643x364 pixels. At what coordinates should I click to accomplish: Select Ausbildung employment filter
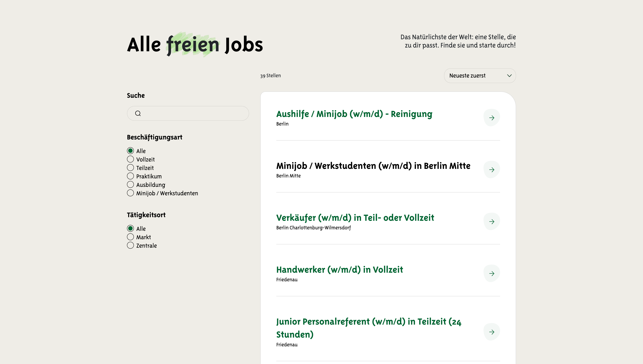pyautogui.click(x=130, y=185)
